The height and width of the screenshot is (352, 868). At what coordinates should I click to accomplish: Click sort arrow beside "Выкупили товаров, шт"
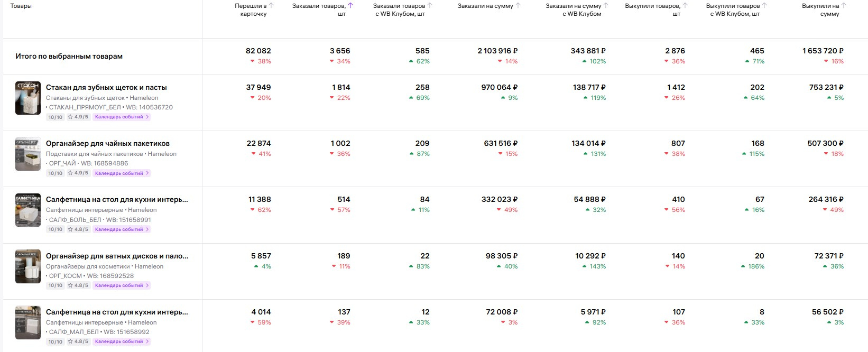(685, 6)
